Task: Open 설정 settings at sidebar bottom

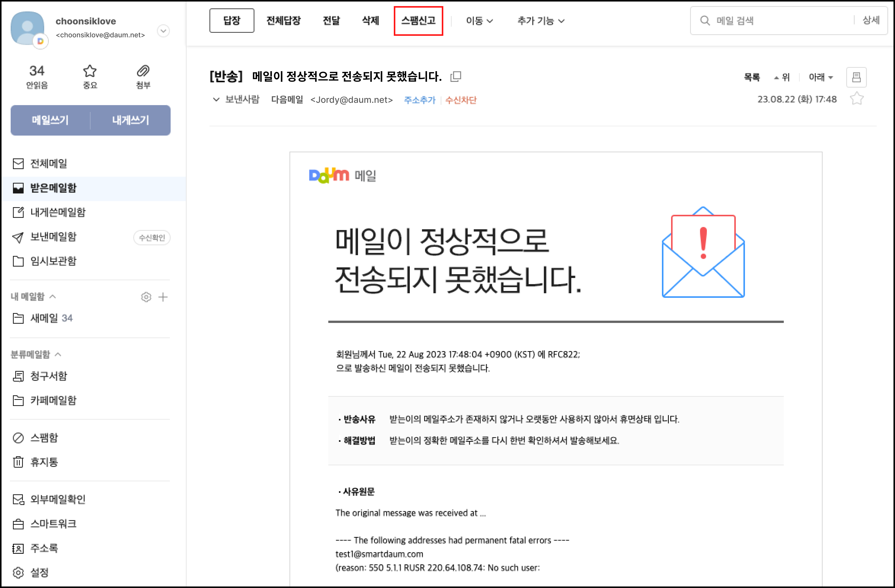Action: pos(41,572)
